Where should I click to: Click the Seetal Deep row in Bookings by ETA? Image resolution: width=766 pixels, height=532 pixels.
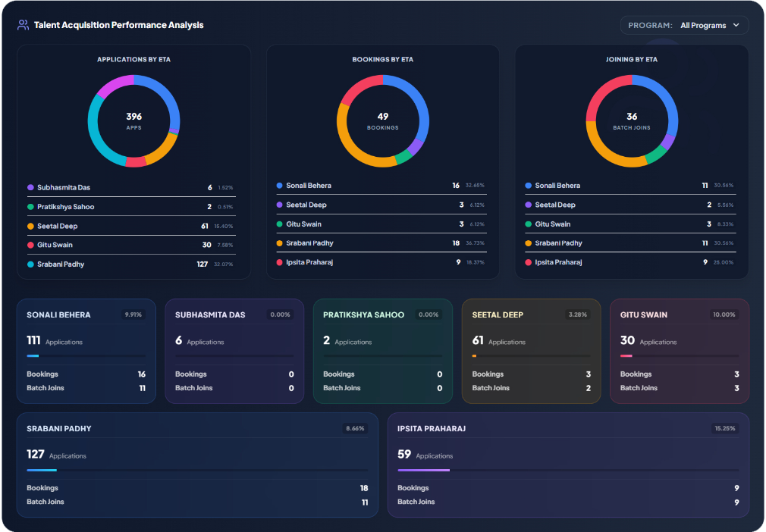[381, 205]
